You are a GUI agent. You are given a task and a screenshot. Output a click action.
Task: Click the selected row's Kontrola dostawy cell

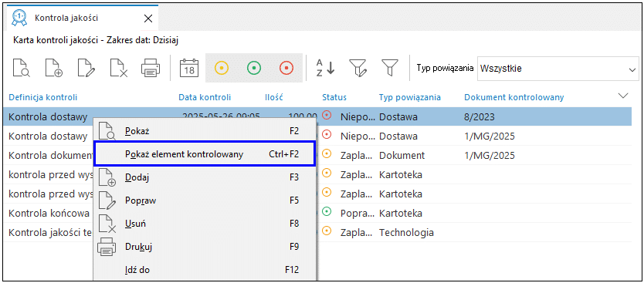(48, 117)
